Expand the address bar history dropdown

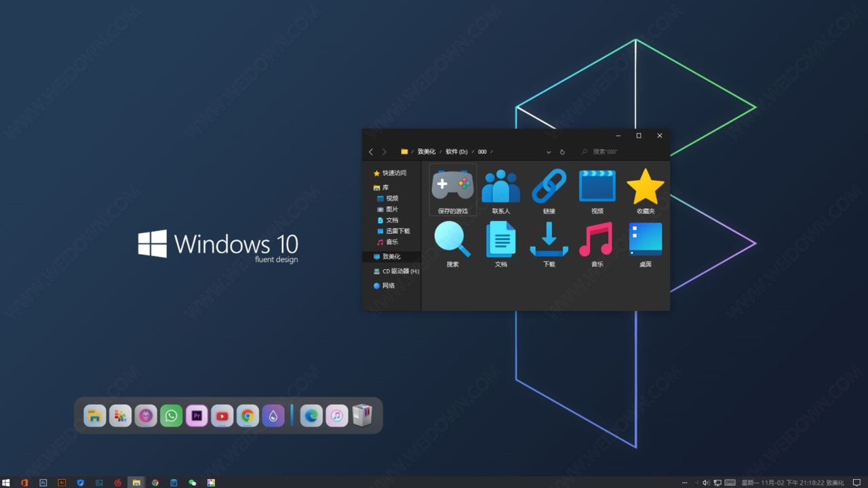pyautogui.click(x=548, y=152)
